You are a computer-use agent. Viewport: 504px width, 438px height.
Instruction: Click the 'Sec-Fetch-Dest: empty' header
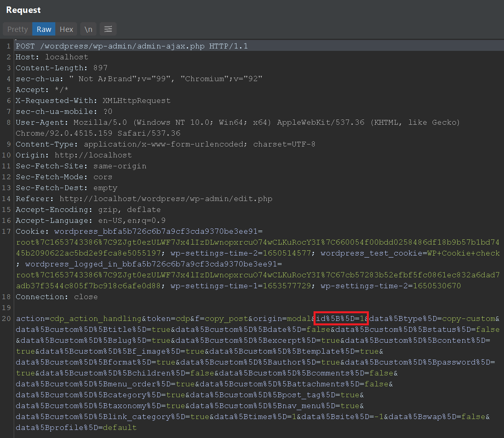click(66, 188)
